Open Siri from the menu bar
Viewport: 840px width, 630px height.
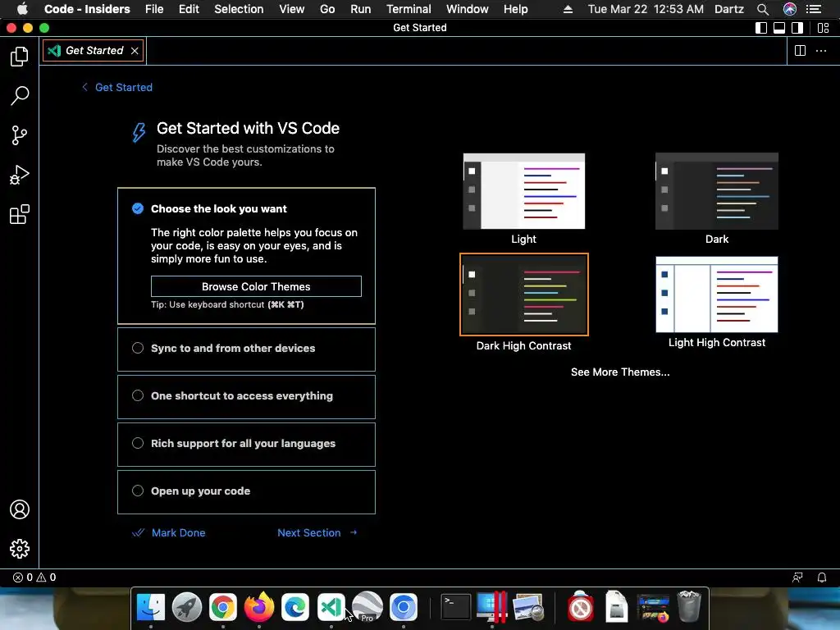pyautogui.click(x=790, y=9)
